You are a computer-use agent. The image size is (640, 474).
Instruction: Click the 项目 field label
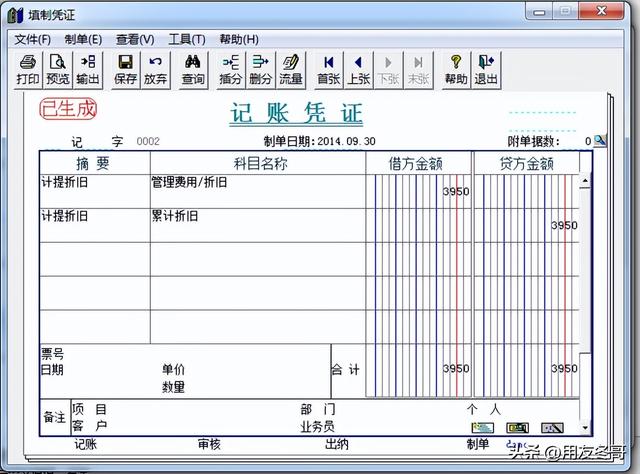(89, 409)
